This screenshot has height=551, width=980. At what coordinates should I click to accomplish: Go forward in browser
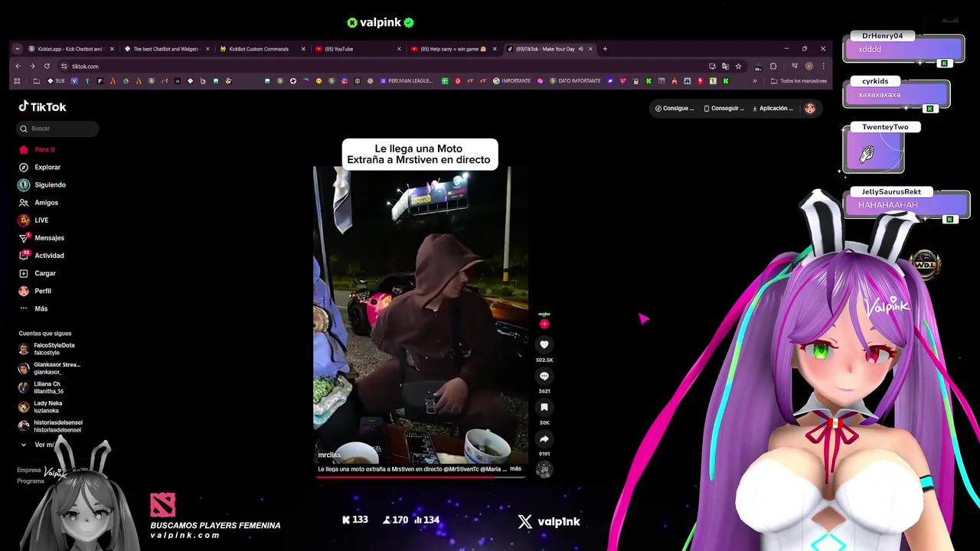coord(32,66)
